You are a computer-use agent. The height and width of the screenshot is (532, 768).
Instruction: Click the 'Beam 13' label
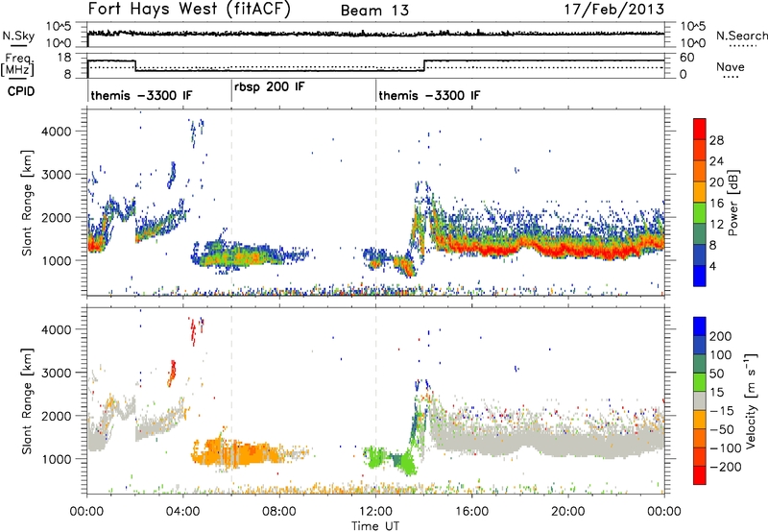coord(374,11)
